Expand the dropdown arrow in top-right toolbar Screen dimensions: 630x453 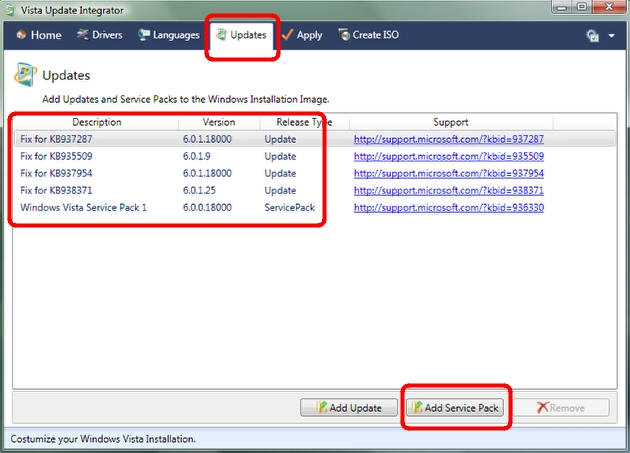point(612,36)
